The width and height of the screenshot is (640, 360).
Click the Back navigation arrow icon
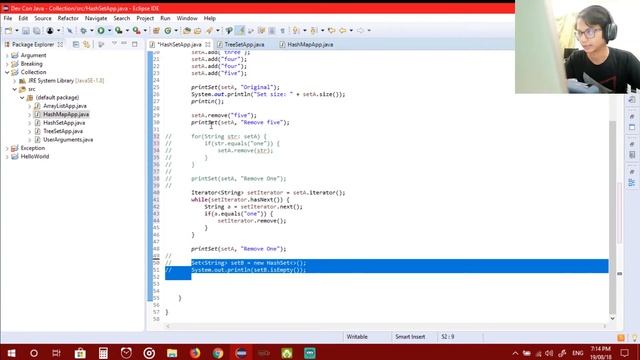tap(343, 31)
